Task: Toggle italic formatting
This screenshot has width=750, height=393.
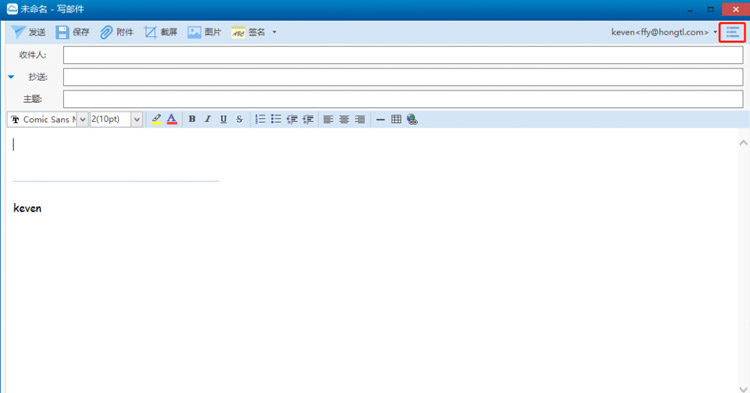Action: pos(208,119)
